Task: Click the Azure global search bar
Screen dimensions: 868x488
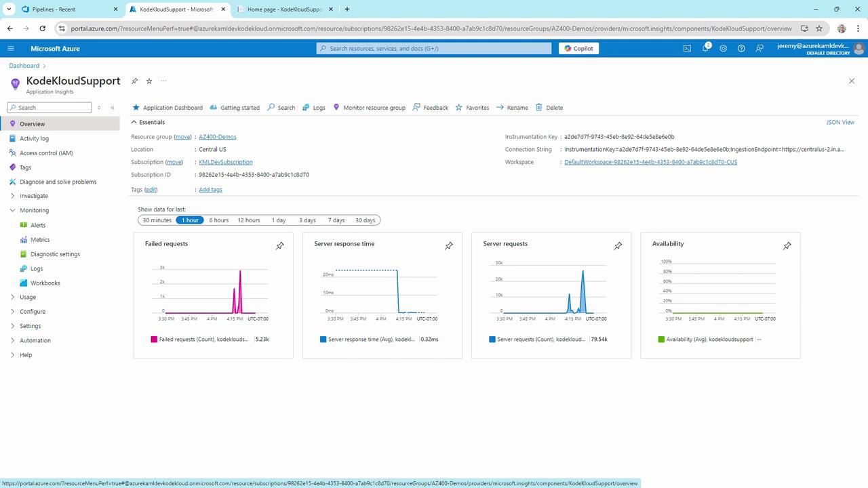Action: point(434,48)
